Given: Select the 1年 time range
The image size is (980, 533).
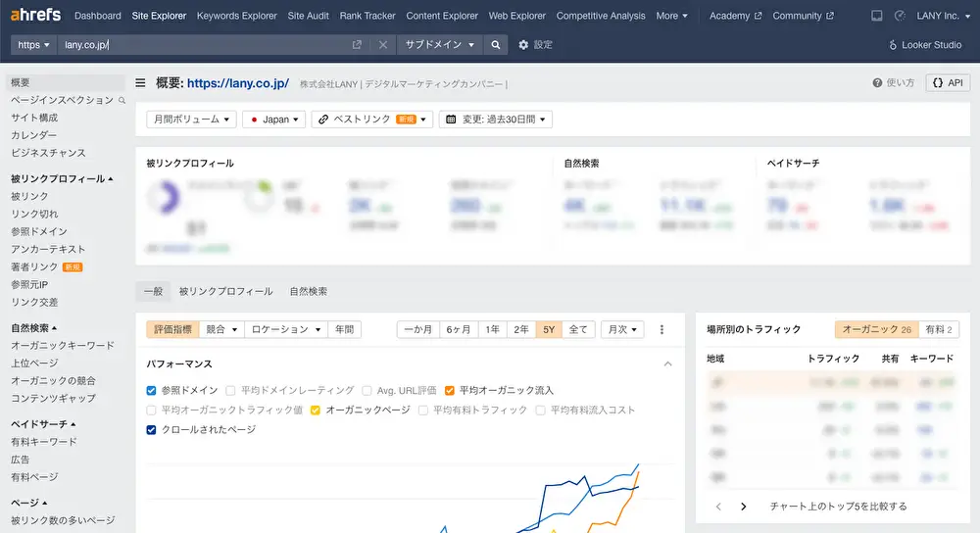Looking at the screenshot, I should (493, 330).
